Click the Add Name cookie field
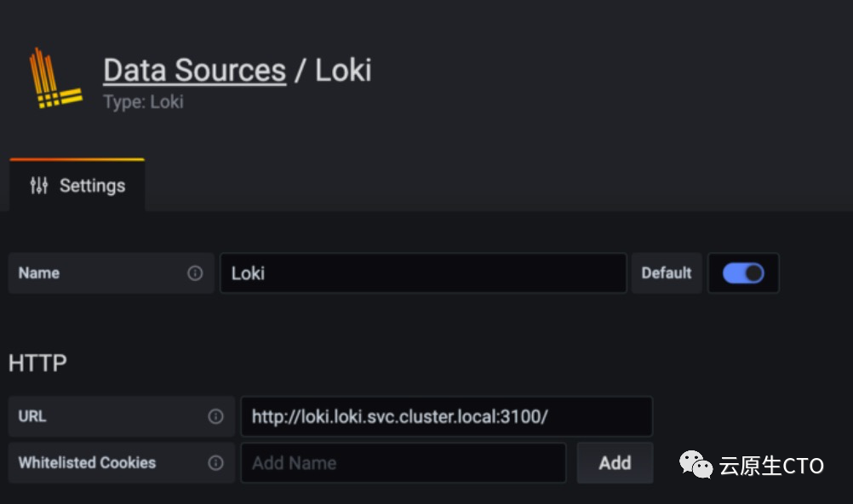The image size is (853, 504). coord(404,463)
